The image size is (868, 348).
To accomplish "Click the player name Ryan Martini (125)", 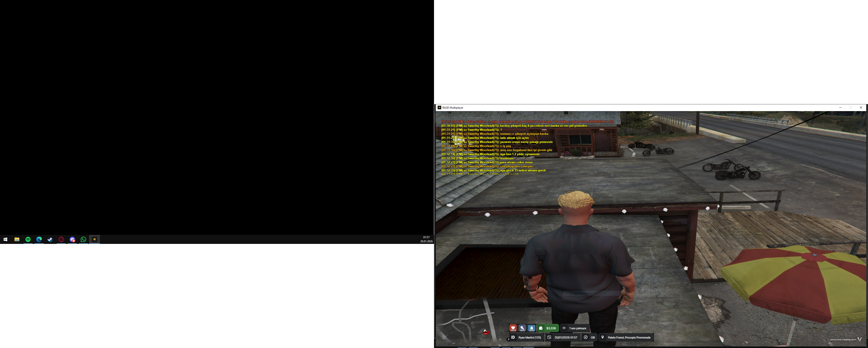I will click(530, 338).
